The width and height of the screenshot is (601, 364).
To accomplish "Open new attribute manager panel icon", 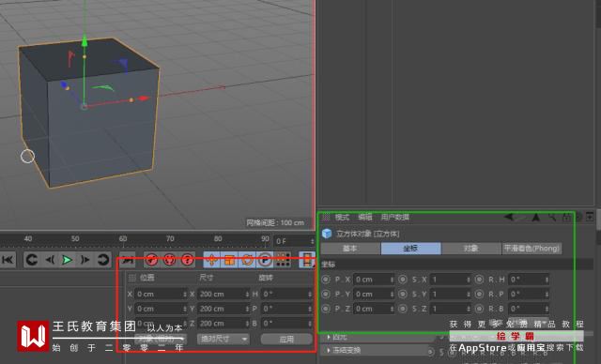I will tap(590, 217).
